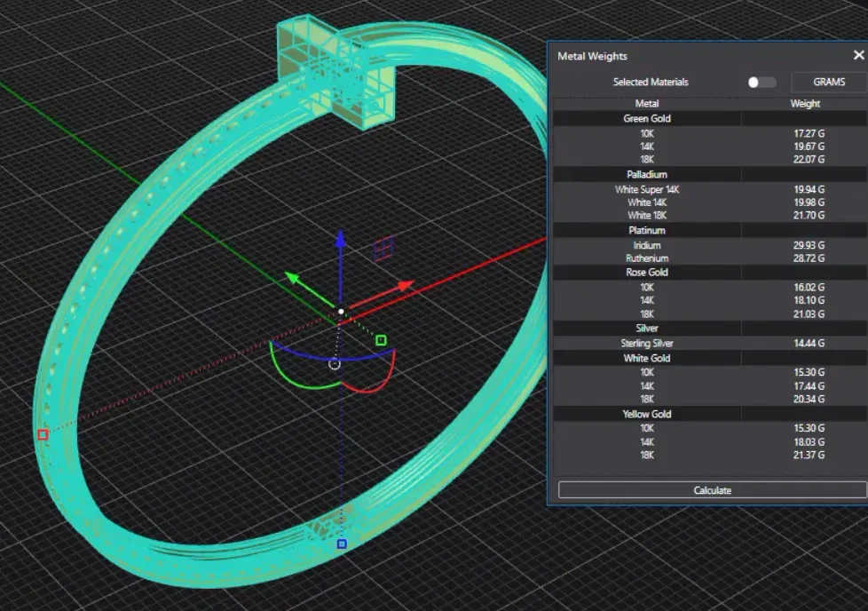Click the Selected Materials label
The height and width of the screenshot is (611, 868).
click(x=651, y=82)
